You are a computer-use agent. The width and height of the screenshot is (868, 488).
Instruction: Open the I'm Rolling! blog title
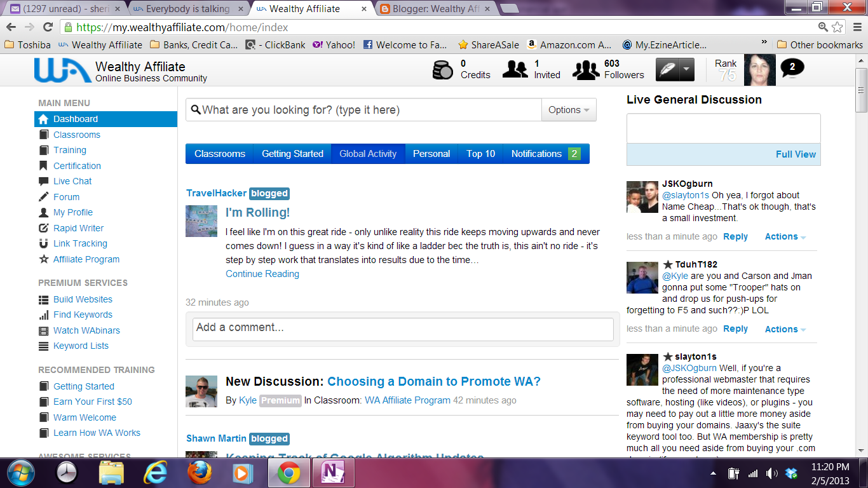(258, 213)
